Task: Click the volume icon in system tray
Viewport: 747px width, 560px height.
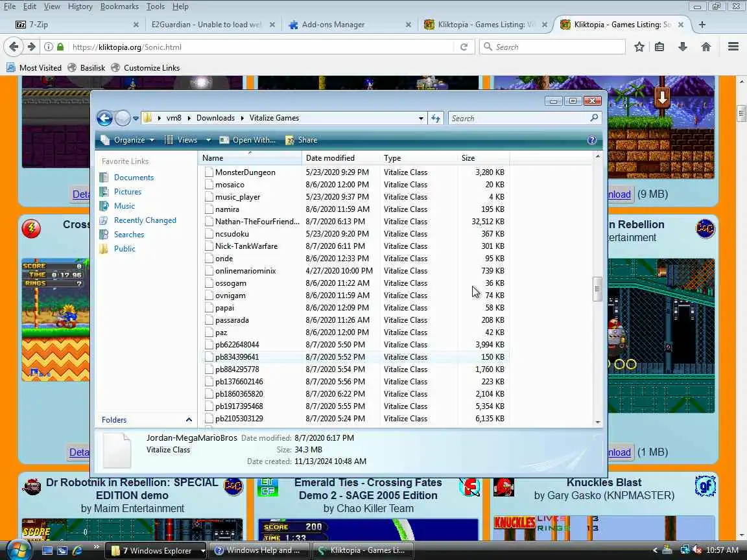Action: pyautogui.click(x=698, y=550)
